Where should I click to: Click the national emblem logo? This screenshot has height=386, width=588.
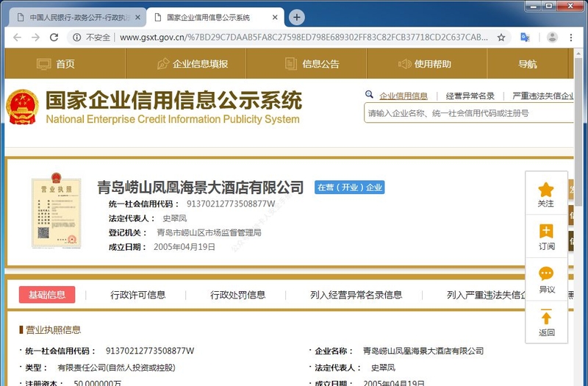[x=23, y=107]
